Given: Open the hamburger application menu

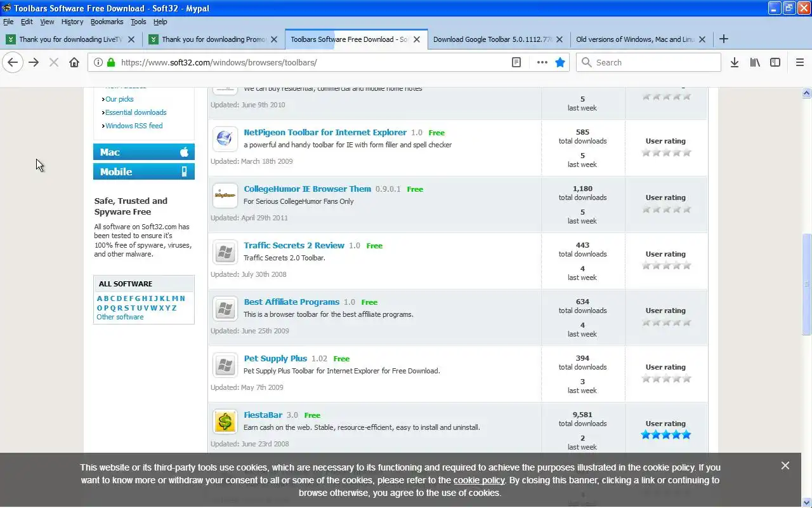Looking at the screenshot, I should (x=799, y=62).
